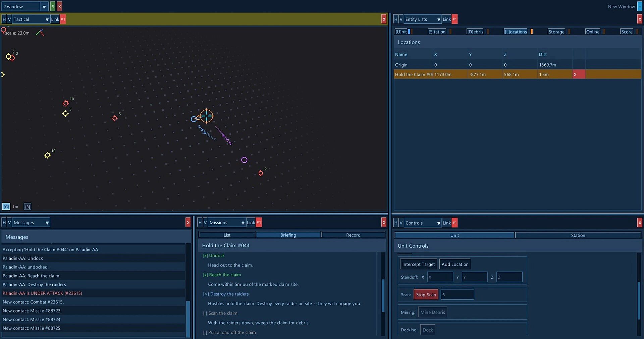The width and height of the screenshot is (644, 339).
Task: Switch to the missions Briefing tab
Action: [x=288, y=235]
